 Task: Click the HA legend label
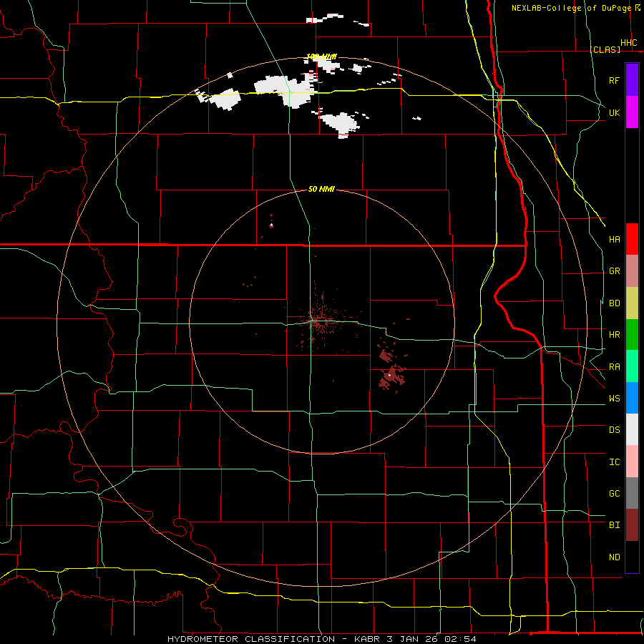(614, 239)
